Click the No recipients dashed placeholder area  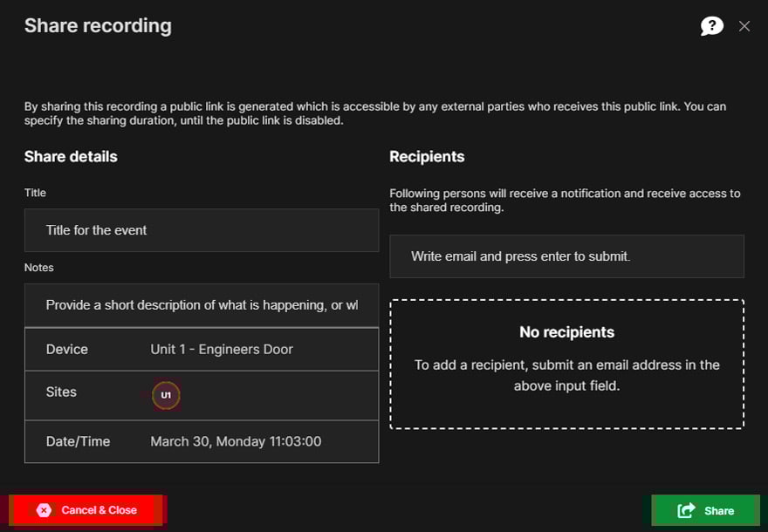pyautogui.click(x=566, y=365)
